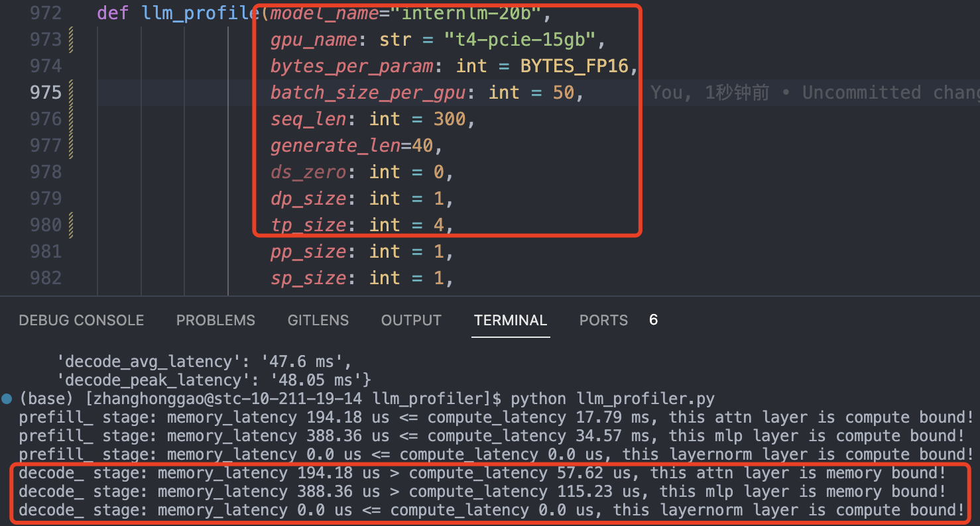Click the prefill layernorm layer output line
The width and height of the screenshot is (980, 526).
496,454
